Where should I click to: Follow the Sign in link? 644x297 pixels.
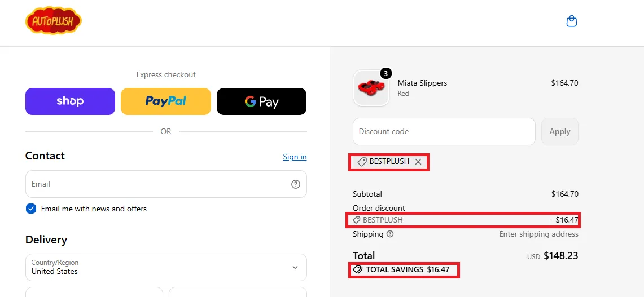pos(295,157)
